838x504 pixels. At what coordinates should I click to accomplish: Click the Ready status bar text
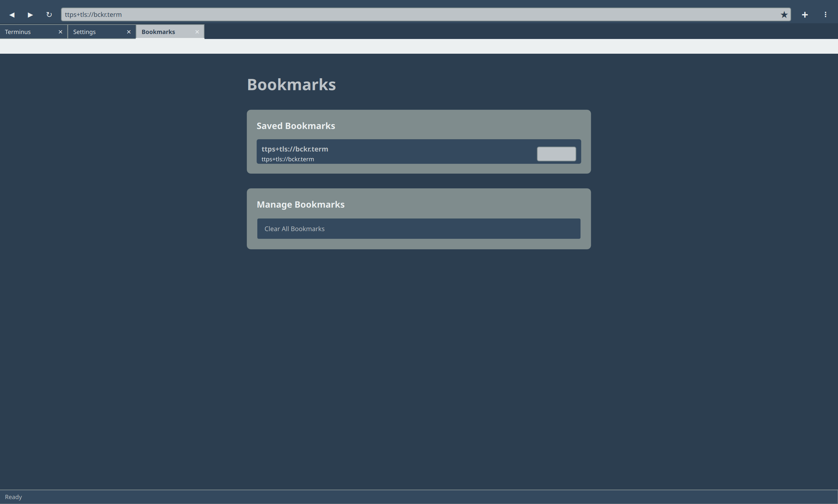(14, 496)
